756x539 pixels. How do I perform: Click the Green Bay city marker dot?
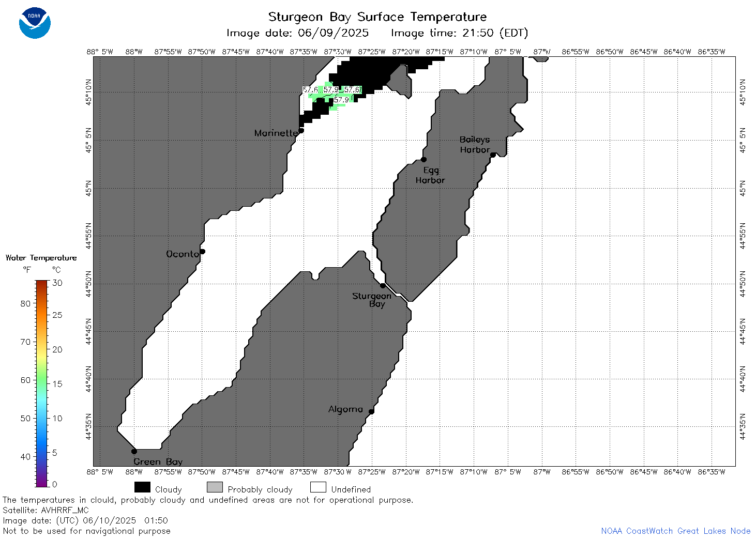[134, 451]
